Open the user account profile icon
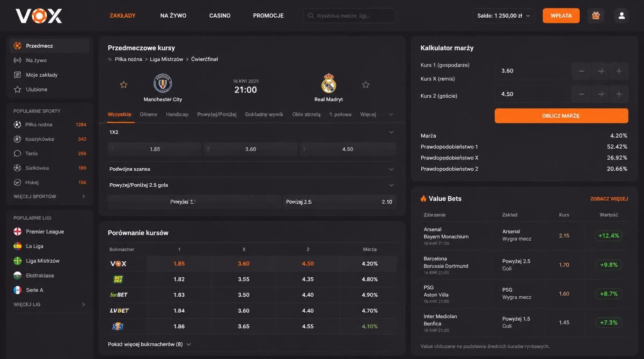Image resolution: width=644 pixels, height=359 pixels. (x=622, y=15)
